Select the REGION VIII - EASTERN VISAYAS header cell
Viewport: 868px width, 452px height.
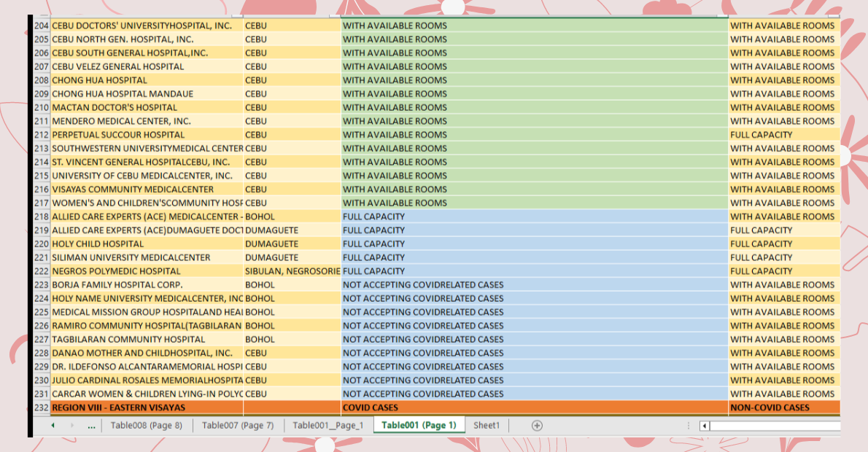coord(147,408)
